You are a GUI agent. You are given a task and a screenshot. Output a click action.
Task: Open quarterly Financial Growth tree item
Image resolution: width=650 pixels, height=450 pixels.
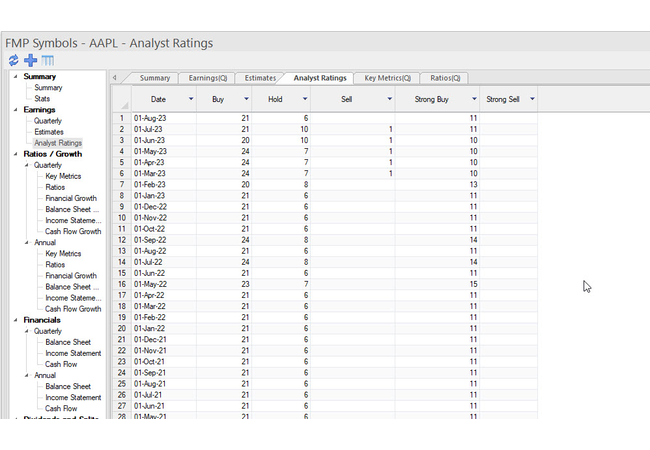point(71,198)
